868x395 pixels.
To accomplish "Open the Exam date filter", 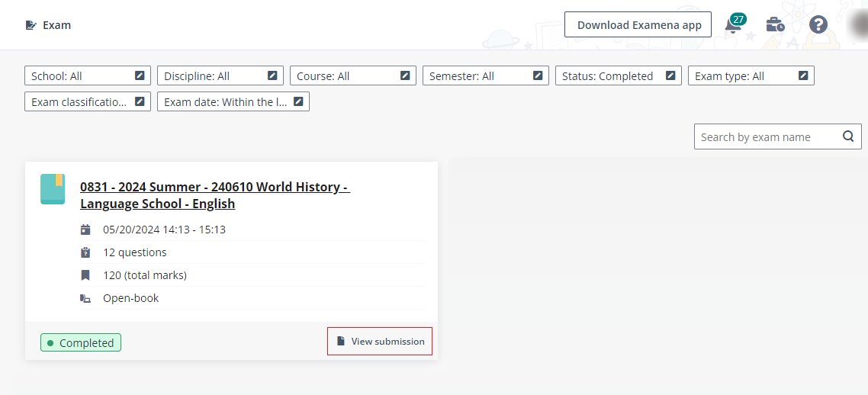I will [233, 101].
